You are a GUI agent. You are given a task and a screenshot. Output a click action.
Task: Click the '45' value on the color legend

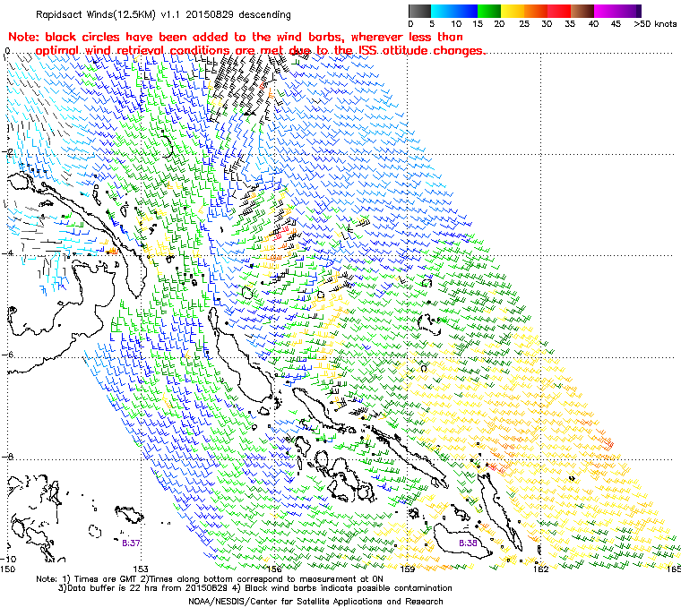click(616, 24)
